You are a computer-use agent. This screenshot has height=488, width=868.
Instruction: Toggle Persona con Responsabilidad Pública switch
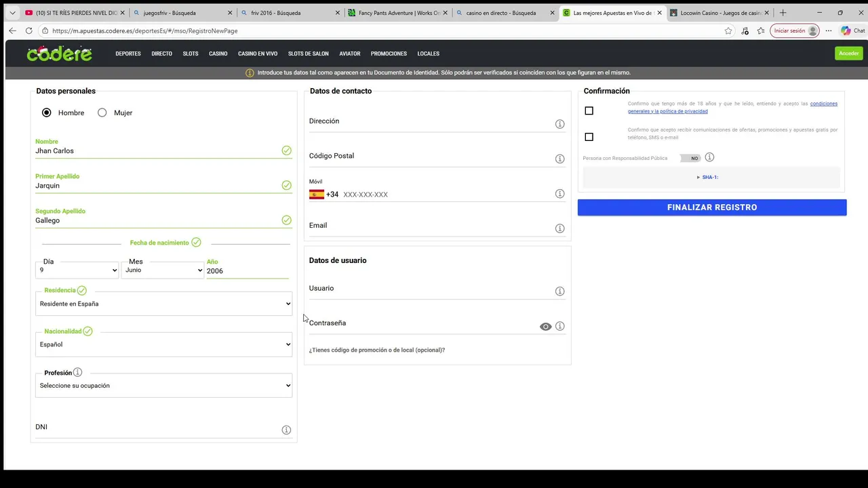[x=690, y=158]
